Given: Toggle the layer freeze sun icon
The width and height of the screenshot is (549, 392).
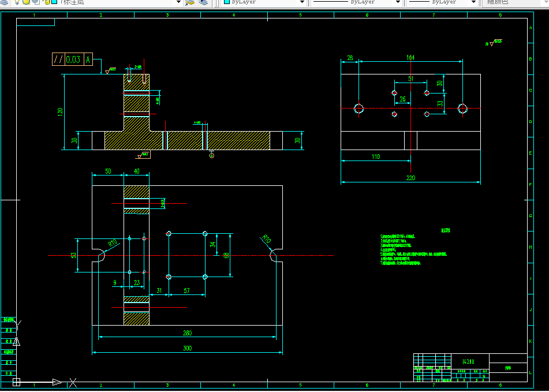Looking at the screenshot, I should point(26,2).
